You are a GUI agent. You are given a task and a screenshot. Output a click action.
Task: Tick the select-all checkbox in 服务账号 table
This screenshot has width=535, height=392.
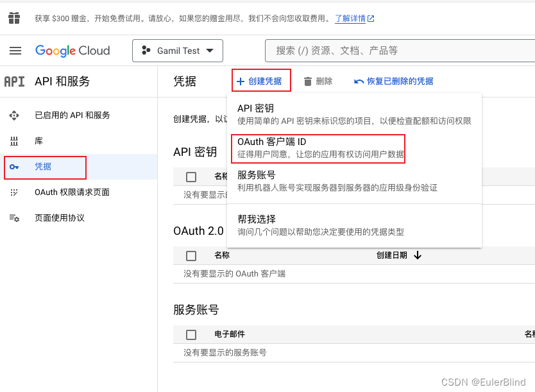(191, 334)
